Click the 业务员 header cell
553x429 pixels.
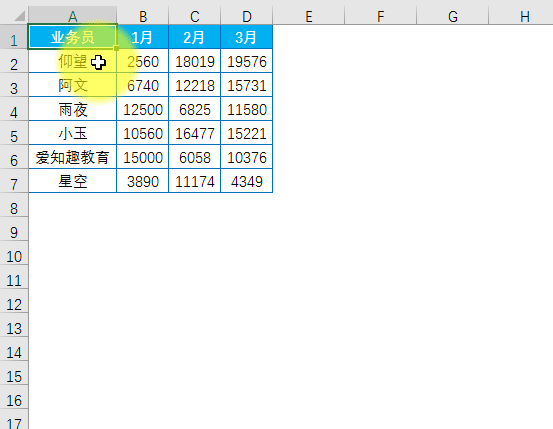[x=72, y=37]
